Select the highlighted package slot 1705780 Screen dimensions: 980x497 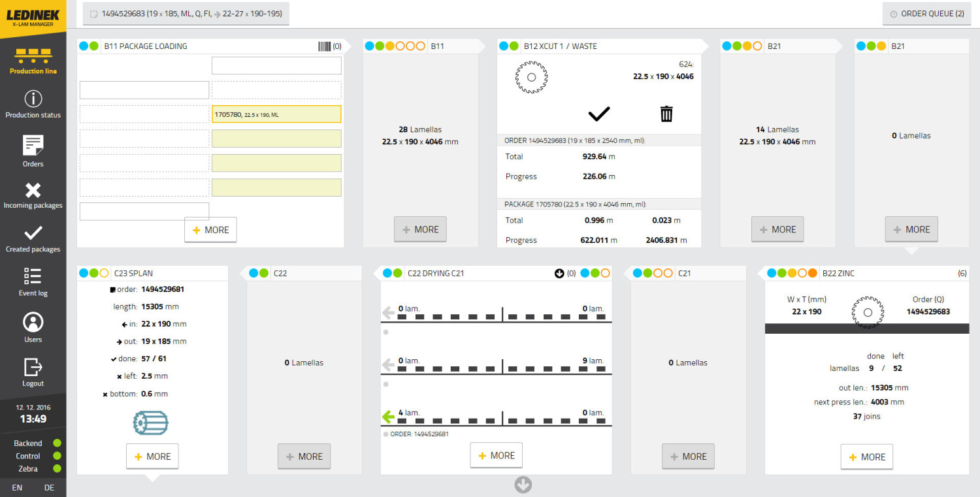276,114
